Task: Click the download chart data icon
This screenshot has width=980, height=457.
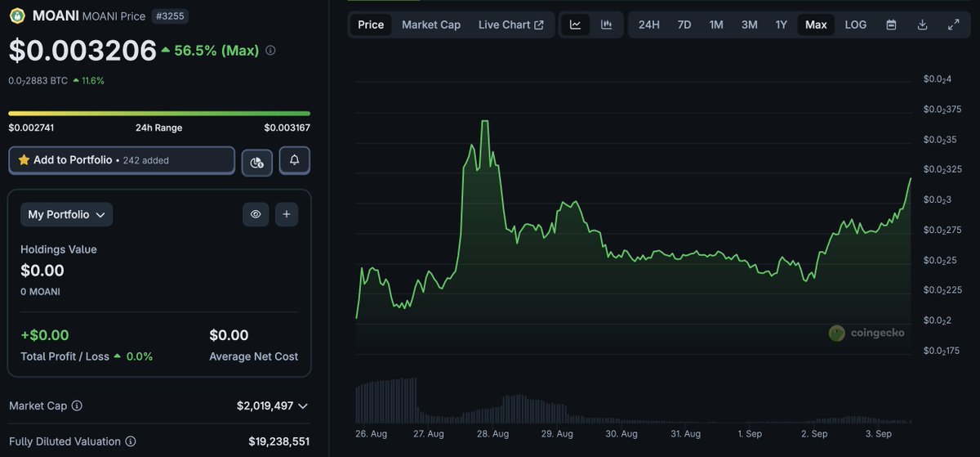Action: [x=923, y=25]
